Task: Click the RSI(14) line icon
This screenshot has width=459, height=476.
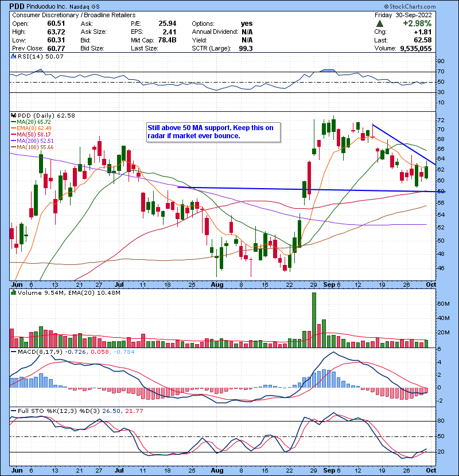Action: pos(13,56)
